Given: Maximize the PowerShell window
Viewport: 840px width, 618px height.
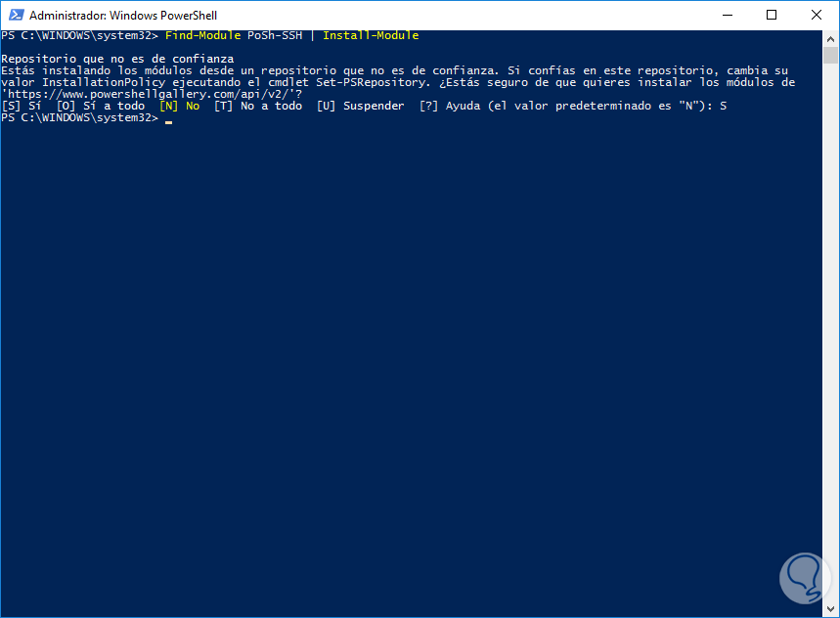Looking at the screenshot, I should click(772, 16).
